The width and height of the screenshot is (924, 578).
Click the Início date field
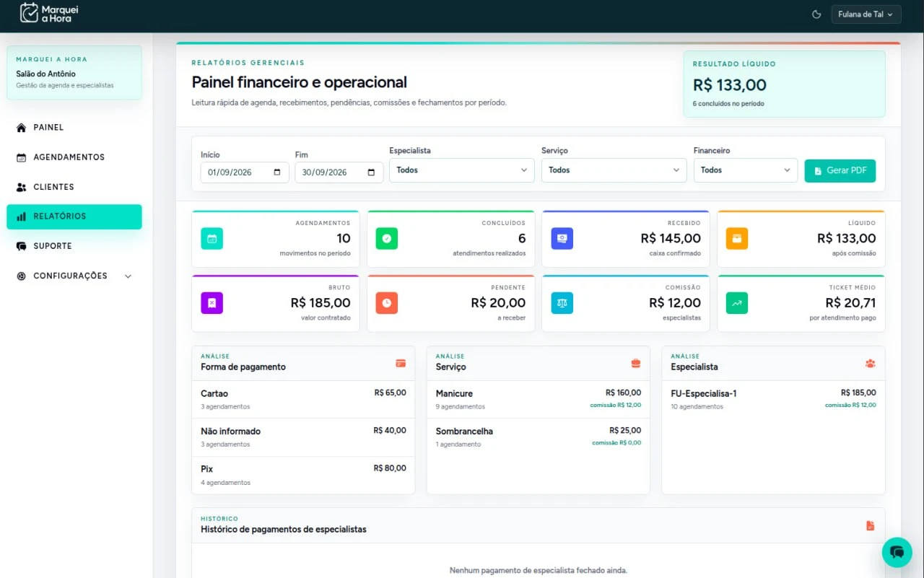coord(245,172)
